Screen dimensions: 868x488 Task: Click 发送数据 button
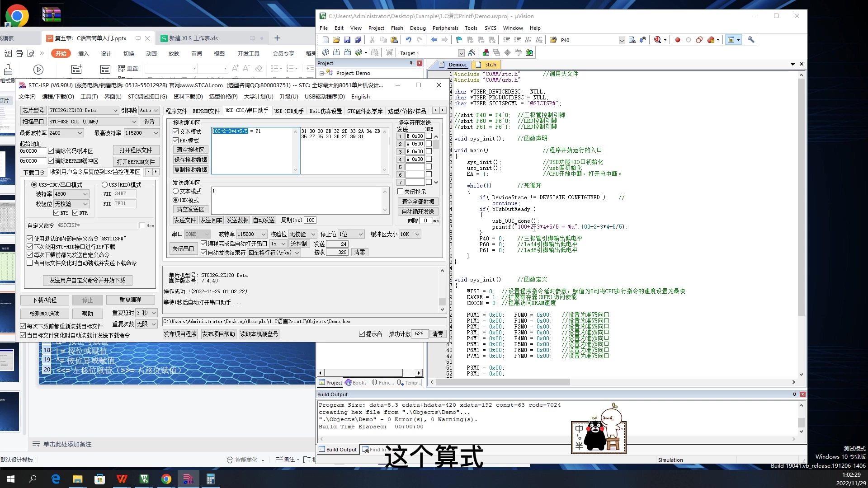pyautogui.click(x=237, y=220)
